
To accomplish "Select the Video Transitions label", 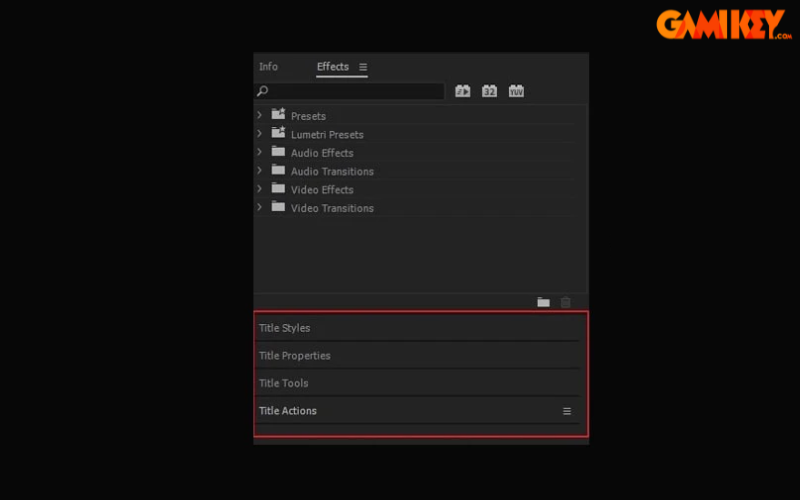I will tap(332, 208).
